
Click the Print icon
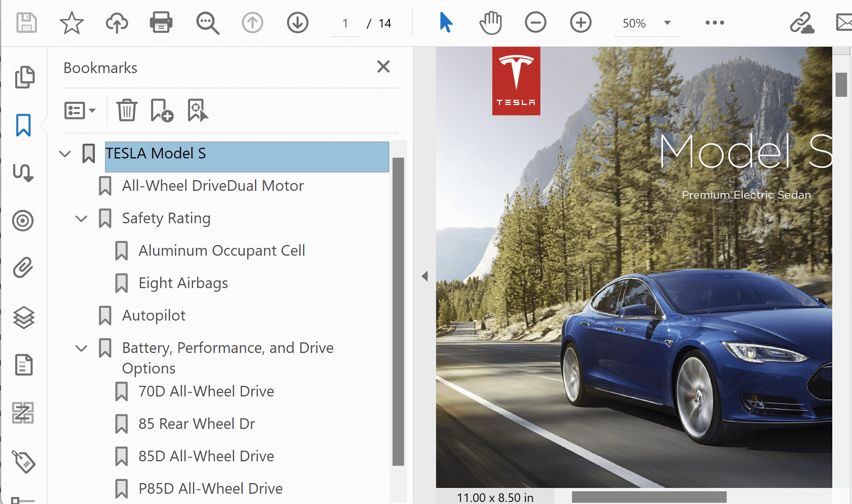161,23
